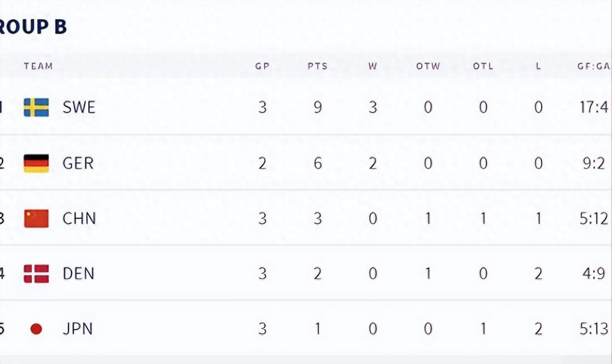The image size is (612, 364).
Task: Click the GROUP B heading
Action: (33, 27)
